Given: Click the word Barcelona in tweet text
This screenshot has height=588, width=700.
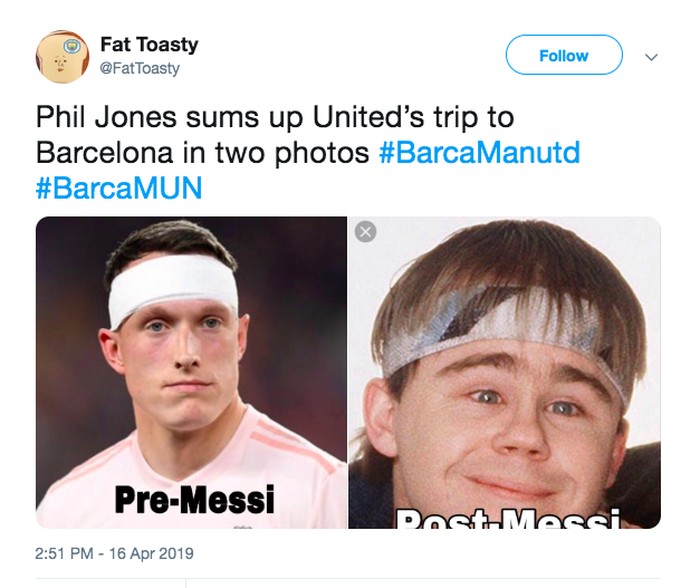Looking at the screenshot, I should [x=104, y=153].
